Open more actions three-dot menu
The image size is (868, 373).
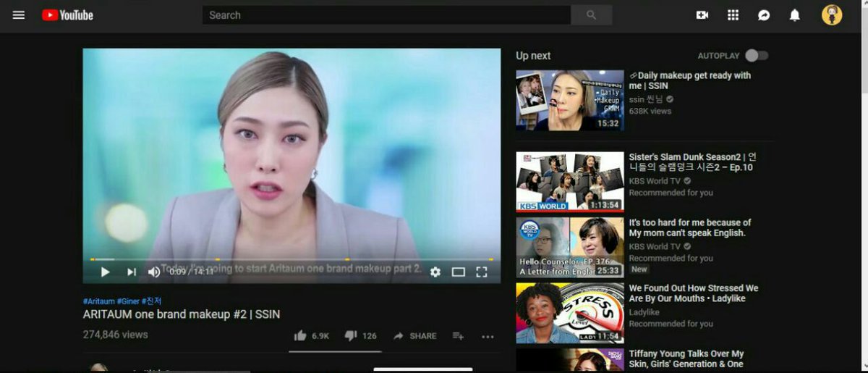[x=488, y=336]
